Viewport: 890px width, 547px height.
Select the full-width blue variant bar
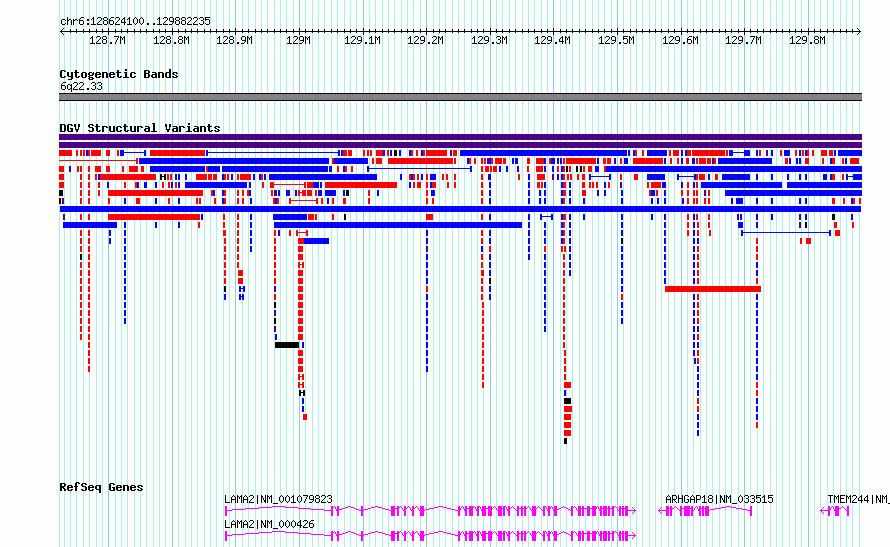[460, 209]
